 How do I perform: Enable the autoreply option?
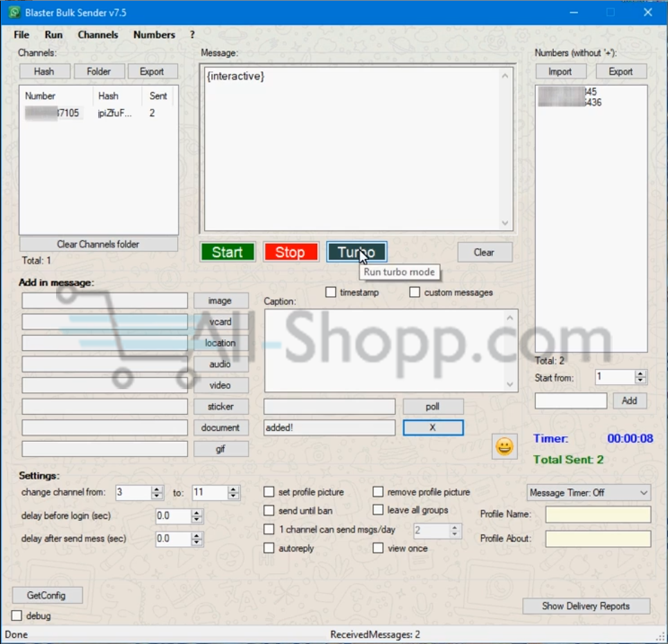point(269,548)
